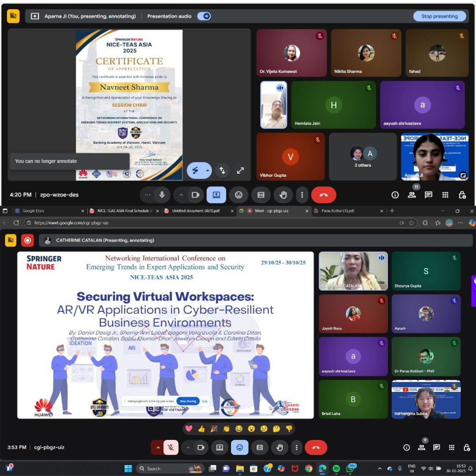Show hidden icons in the taskbar tray

(379, 469)
